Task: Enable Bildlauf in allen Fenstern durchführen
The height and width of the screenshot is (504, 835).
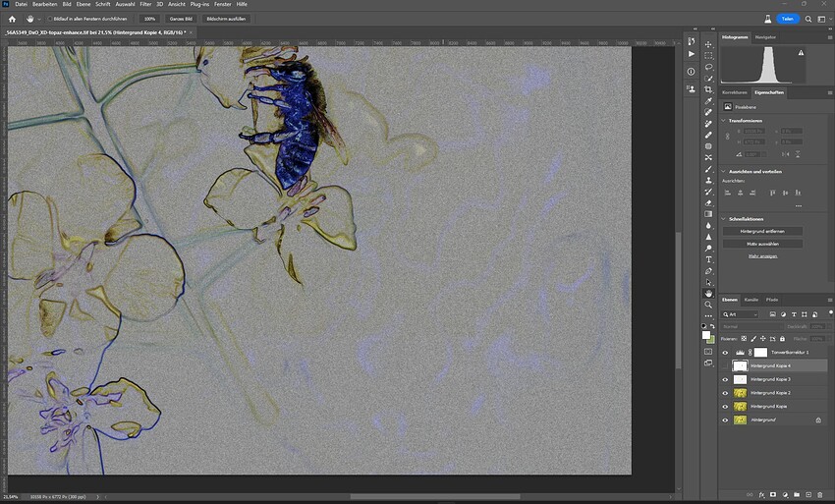Action: [50, 19]
